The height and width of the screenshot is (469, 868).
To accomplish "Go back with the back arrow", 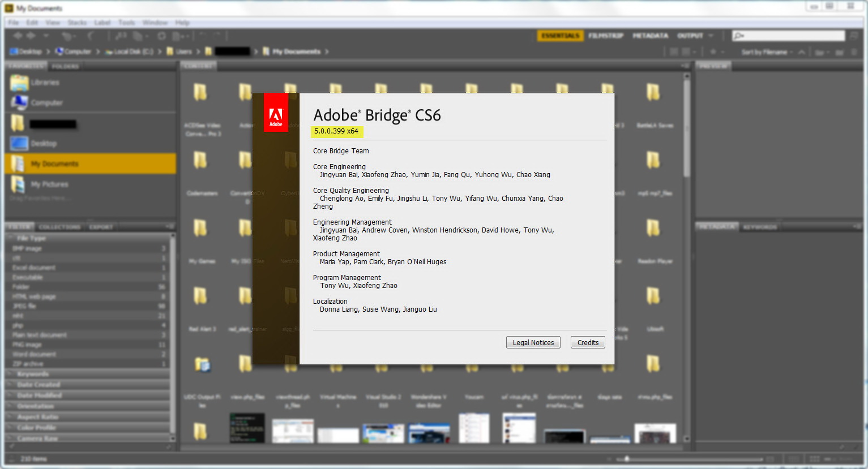I will tap(18, 36).
